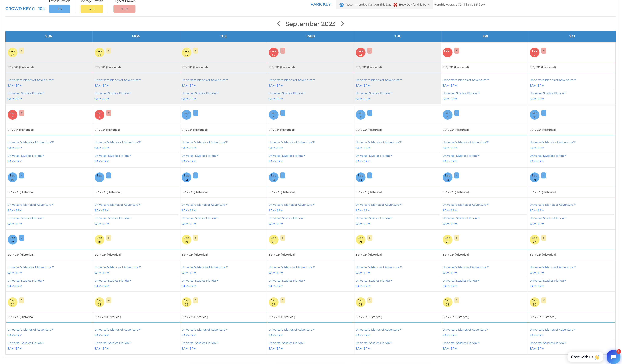Open the chat bubble icon

613,357
